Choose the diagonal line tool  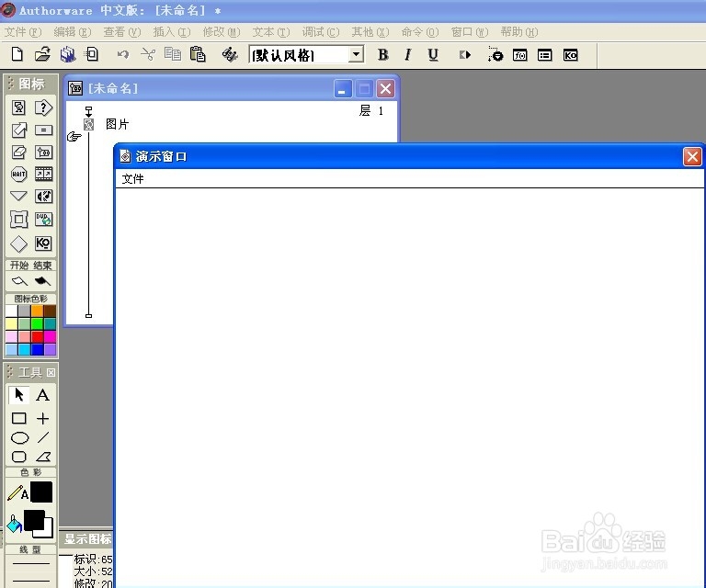tap(43, 437)
